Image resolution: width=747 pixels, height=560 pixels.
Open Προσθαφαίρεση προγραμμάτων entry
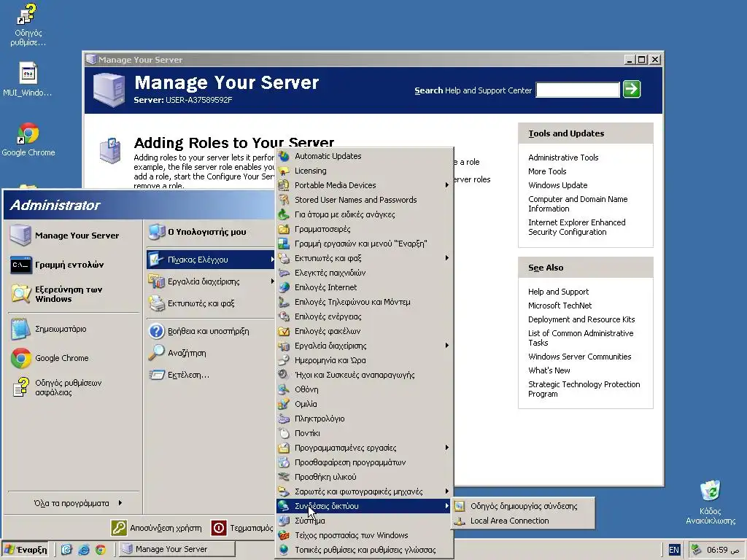[x=365, y=462]
